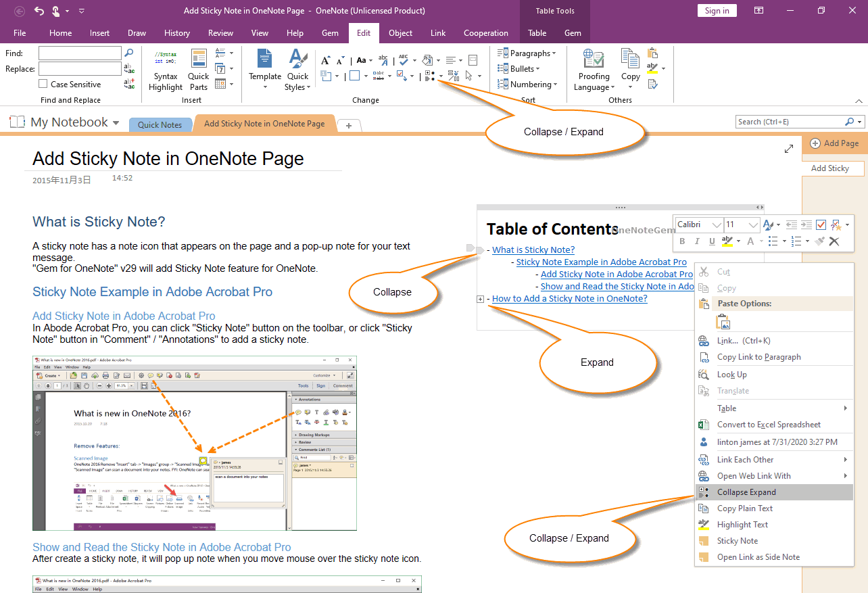This screenshot has height=593, width=868.
Task: Click the Highlight Text icon in context menu
Action: [704, 524]
